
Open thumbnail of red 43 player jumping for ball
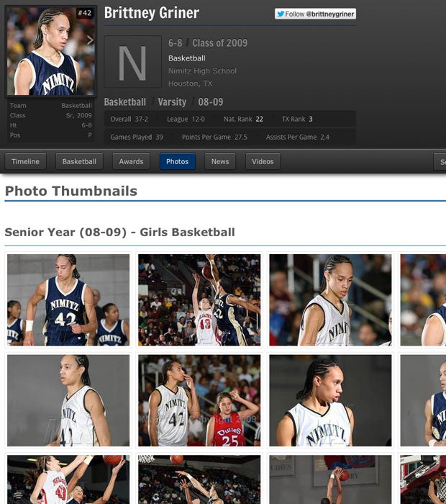[x=68, y=480]
